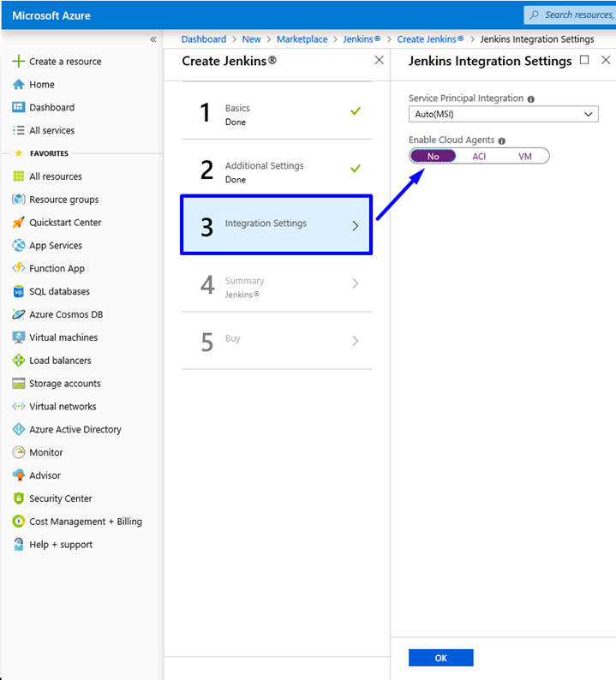Open the Function App lightning icon
The image size is (616, 680).
point(18,268)
